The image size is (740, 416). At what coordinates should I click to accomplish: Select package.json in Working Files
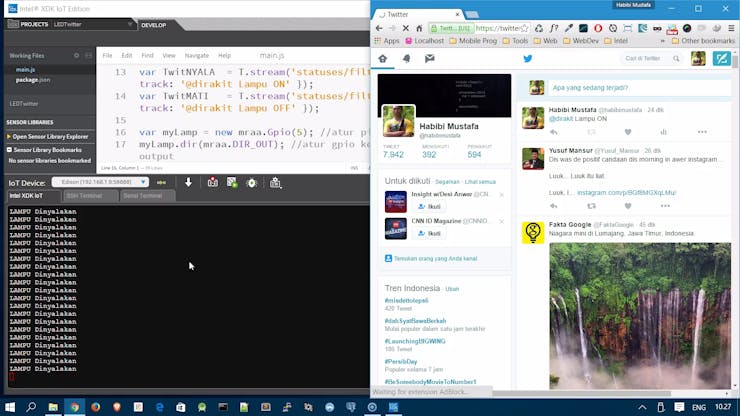click(33, 80)
